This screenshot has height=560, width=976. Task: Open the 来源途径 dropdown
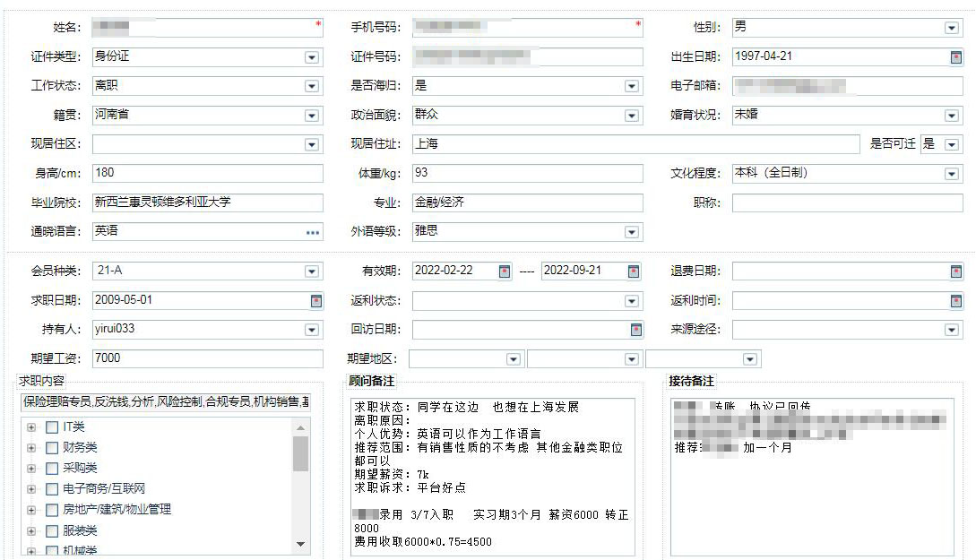click(x=951, y=330)
